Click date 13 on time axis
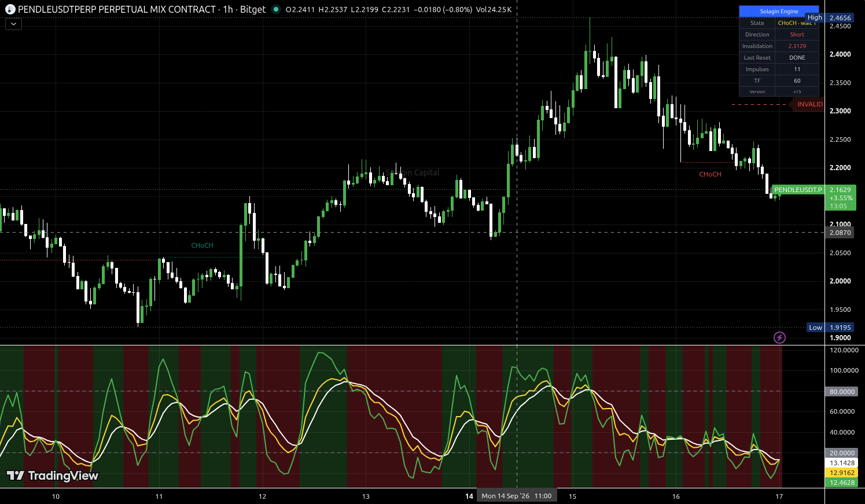The image size is (865, 504). [x=366, y=496]
